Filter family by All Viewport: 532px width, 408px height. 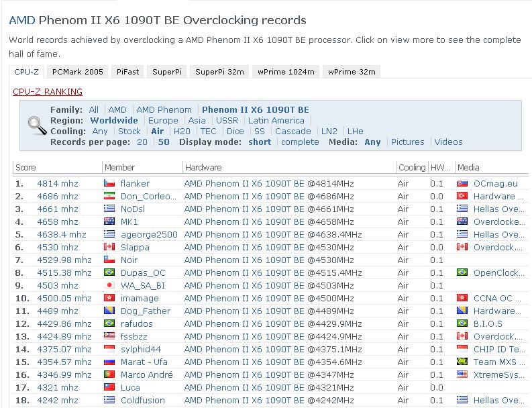94,110
